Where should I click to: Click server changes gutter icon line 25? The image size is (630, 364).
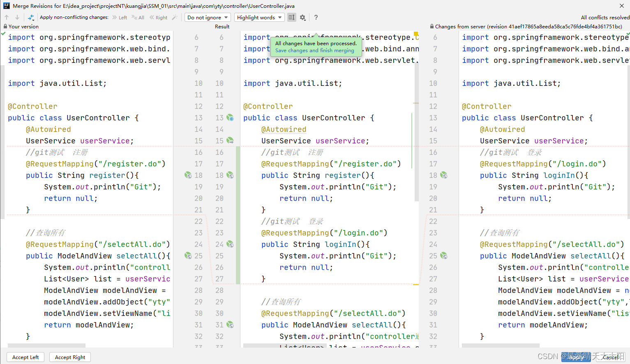pos(444,256)
